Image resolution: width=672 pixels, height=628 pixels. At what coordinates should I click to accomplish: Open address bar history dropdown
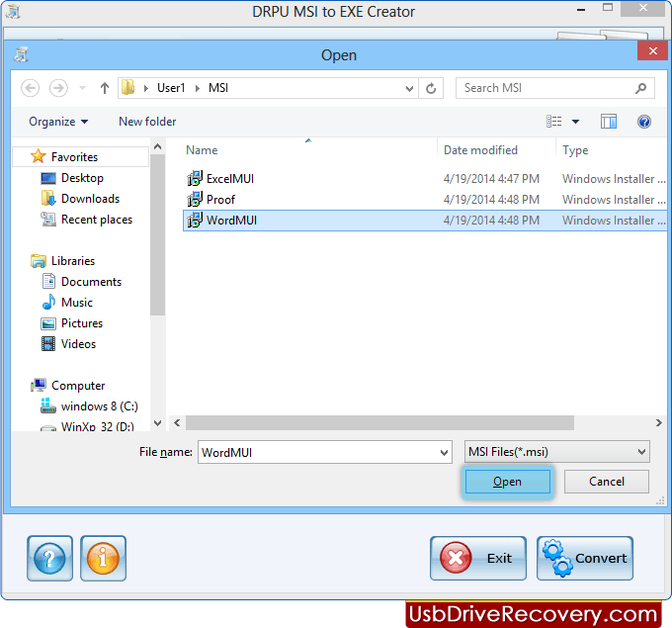coord(409,88)
